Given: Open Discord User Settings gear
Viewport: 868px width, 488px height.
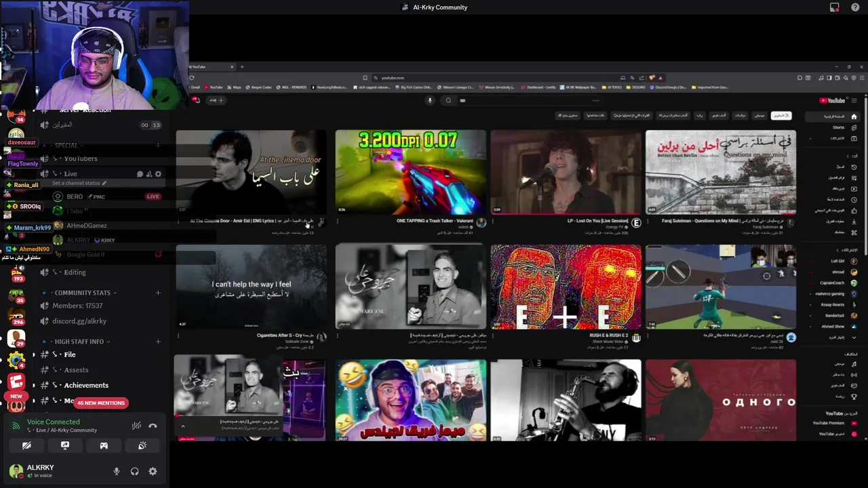Looking at the screenshot, I should (x=153, y=472).
